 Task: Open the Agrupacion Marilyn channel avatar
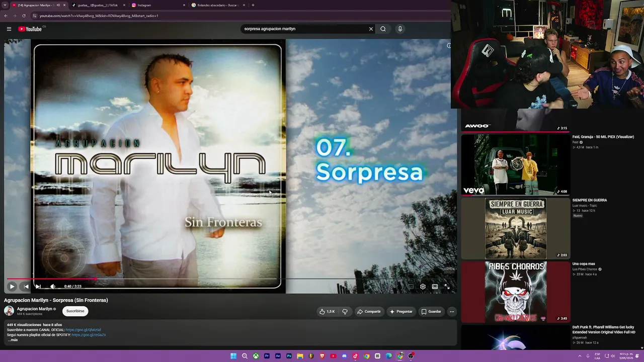click(9, 311)
